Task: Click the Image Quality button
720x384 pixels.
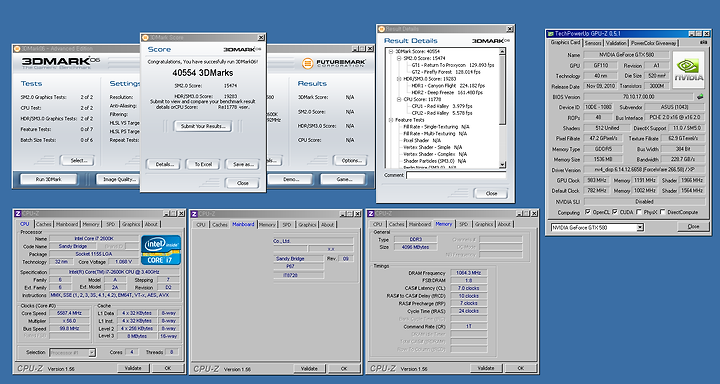Action: tap(118, 179)
